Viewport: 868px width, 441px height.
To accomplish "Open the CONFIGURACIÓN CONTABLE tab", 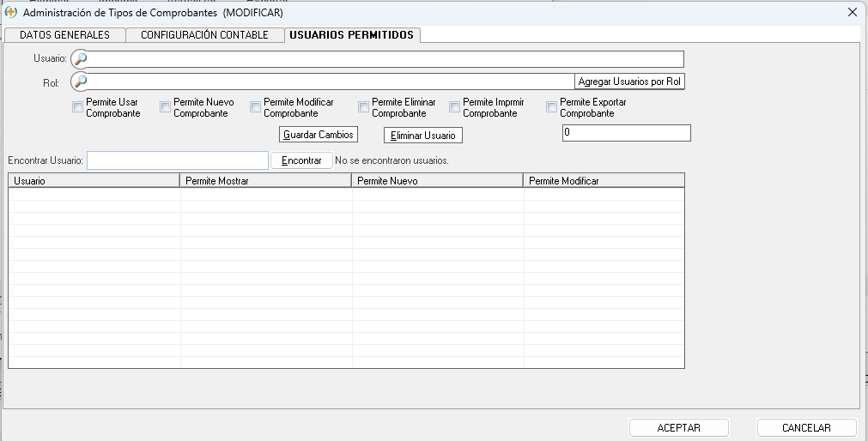I will (204, 35).
